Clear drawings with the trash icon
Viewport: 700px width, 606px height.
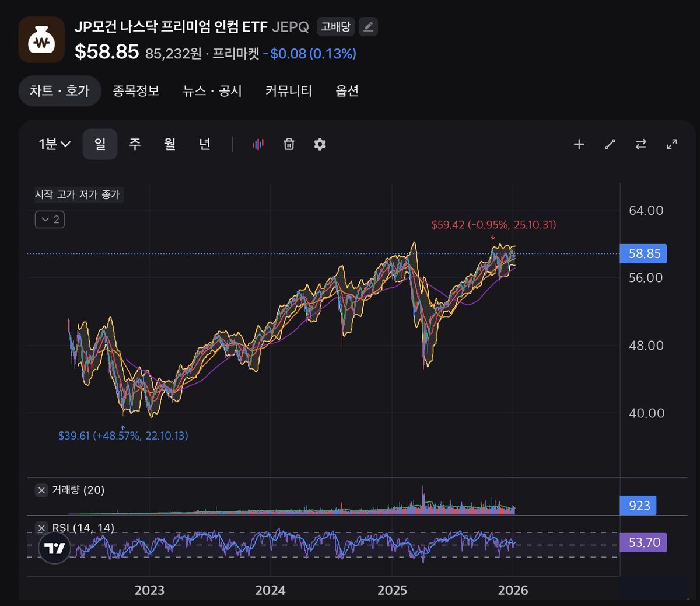(288, 144)
